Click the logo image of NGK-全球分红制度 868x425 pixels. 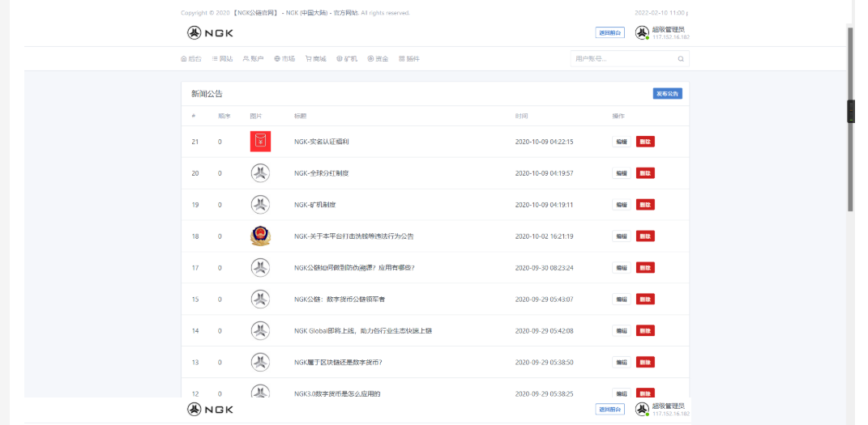click(260, 173)
